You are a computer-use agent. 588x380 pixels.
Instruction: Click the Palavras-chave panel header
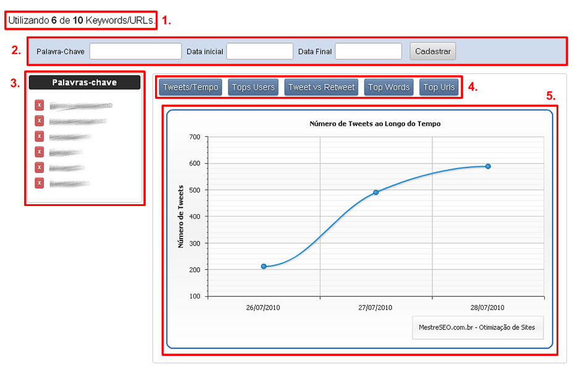(84, 83)
